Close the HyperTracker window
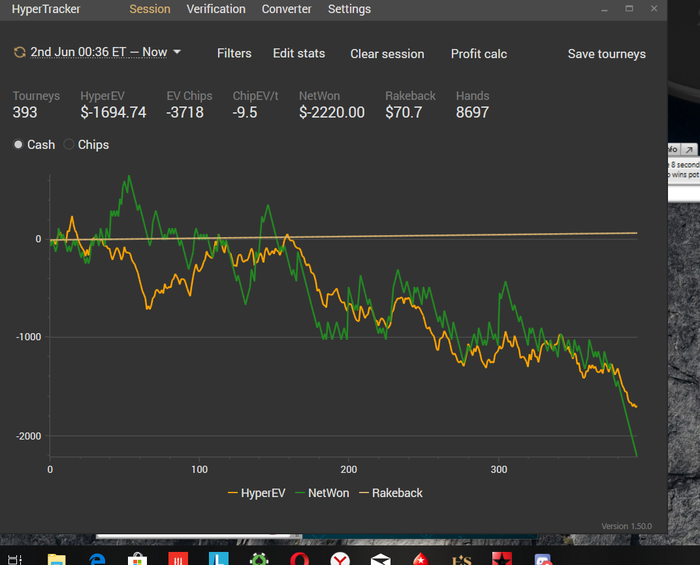The width and height of the screenshot is (700, 565). click(x=654, y=8)
